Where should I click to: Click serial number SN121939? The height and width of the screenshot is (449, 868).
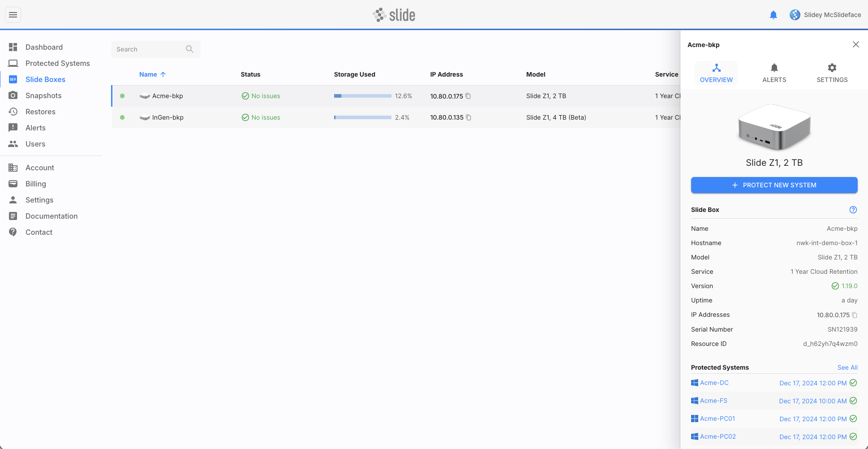842,329
